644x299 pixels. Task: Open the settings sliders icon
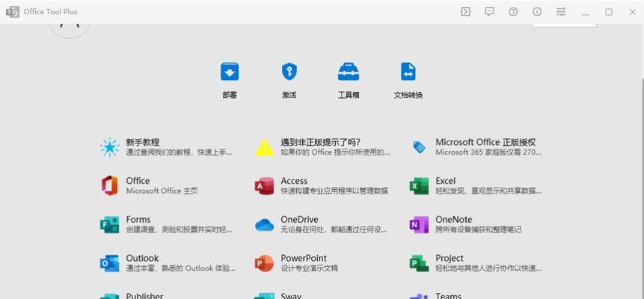tap(561, 12)
